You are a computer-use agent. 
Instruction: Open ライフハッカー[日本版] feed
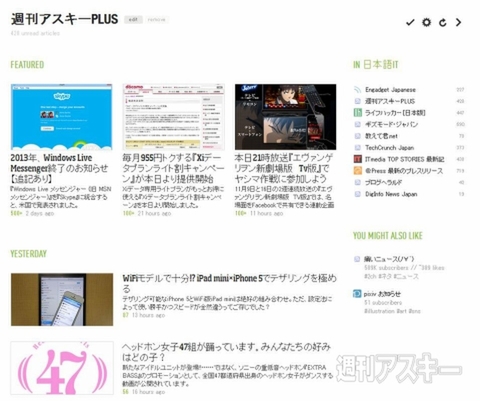click(395, 113)
